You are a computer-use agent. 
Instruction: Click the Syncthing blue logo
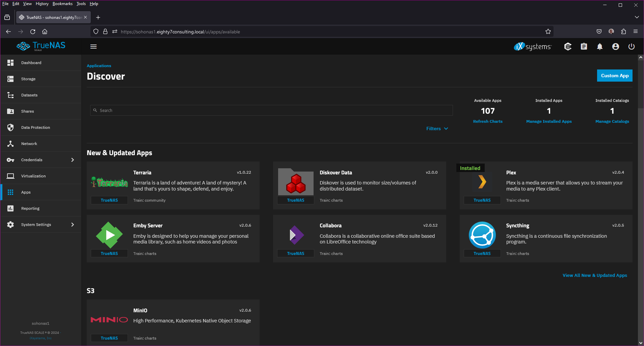[482, 235]
